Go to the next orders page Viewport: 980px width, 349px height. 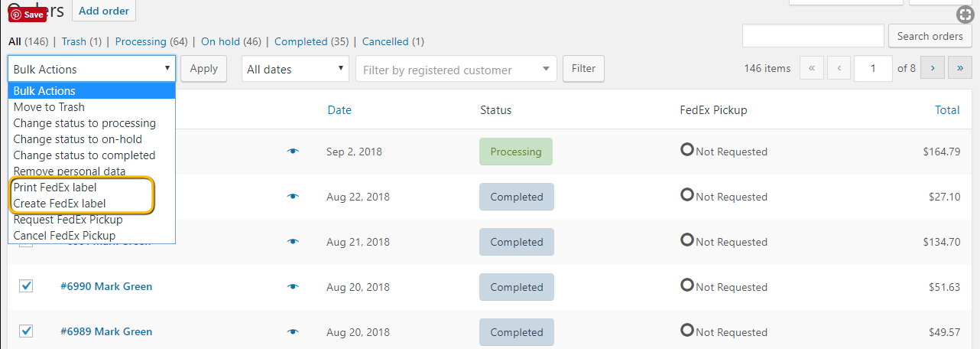[x=932, y=68]
